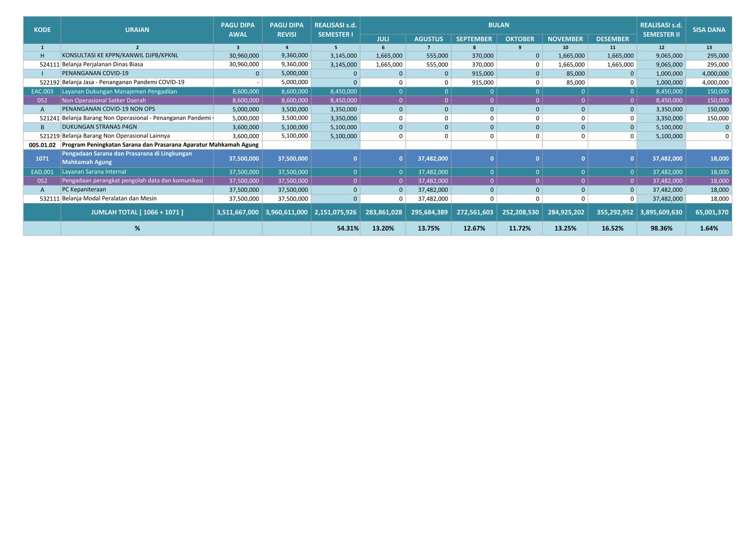
Task: Select Belanja Modal Peralatan dan Mesin cell
Action: 137,199
